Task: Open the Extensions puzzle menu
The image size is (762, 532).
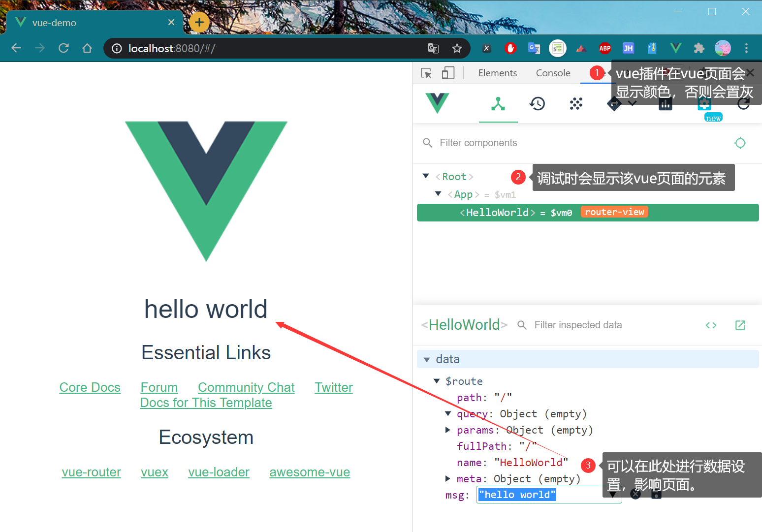Action: [699, 48]
